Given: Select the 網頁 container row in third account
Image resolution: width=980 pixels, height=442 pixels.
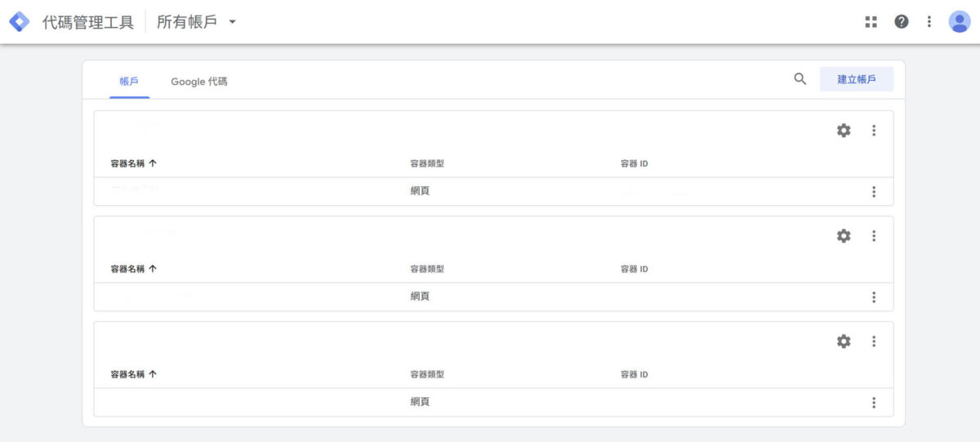Looking at the screenshot, I should [x=420, y=402].
